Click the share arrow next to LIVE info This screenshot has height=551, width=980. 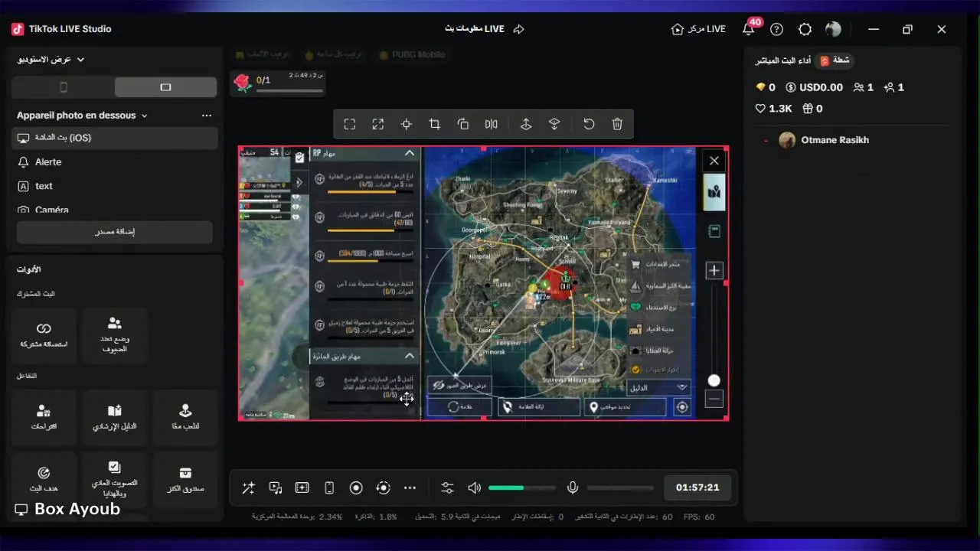[x=518, y=29]
